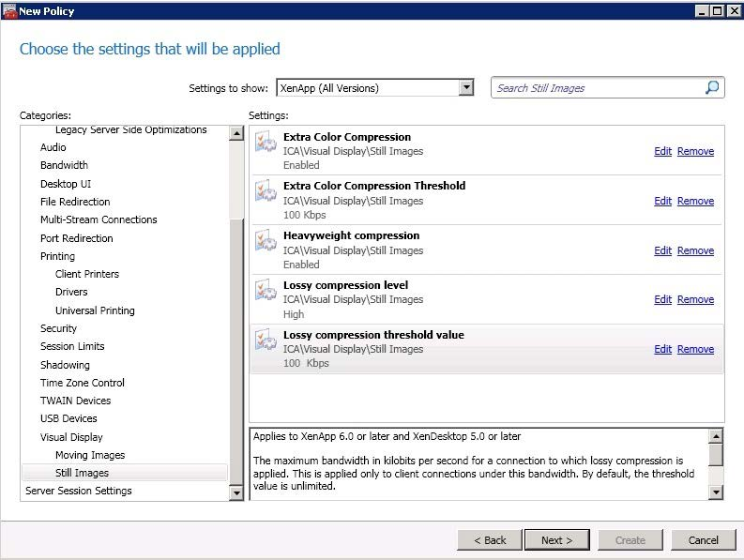Select Bandwidth category

click(x=64, y=165)
